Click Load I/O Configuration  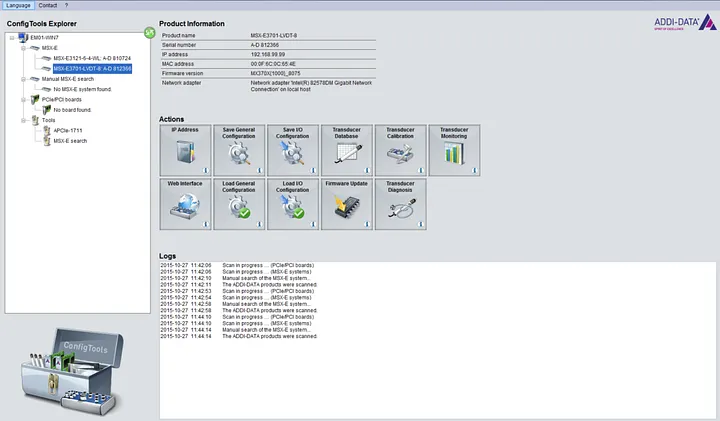[292, 204]
